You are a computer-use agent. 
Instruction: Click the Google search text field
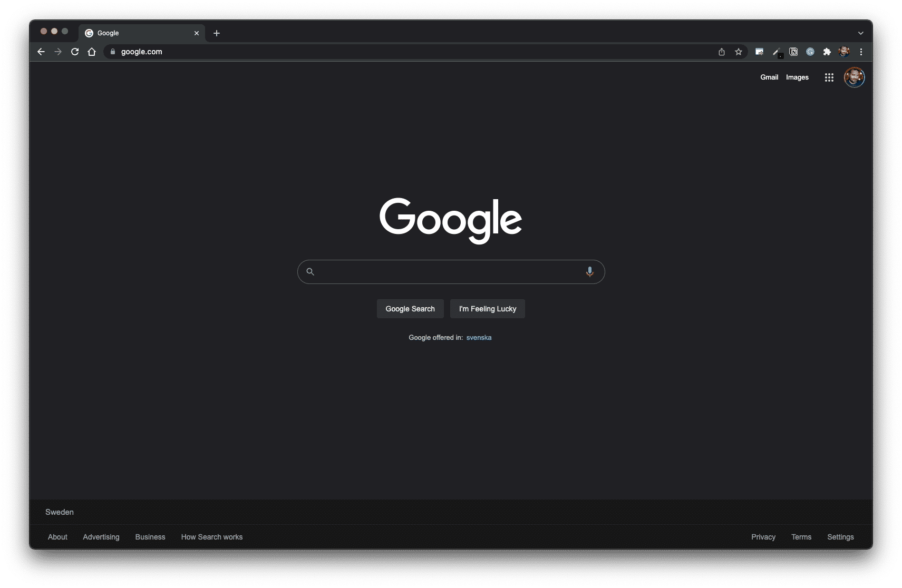pos(451,272)
